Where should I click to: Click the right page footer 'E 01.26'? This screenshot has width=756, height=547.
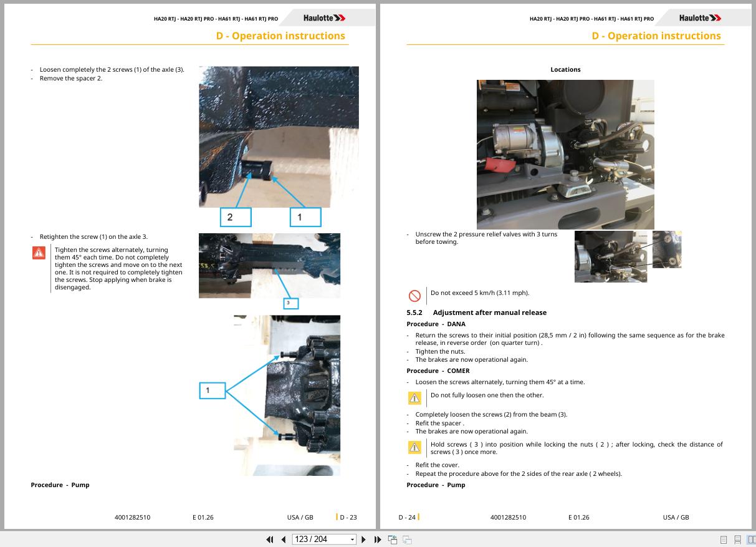click(x=578, y=518)
